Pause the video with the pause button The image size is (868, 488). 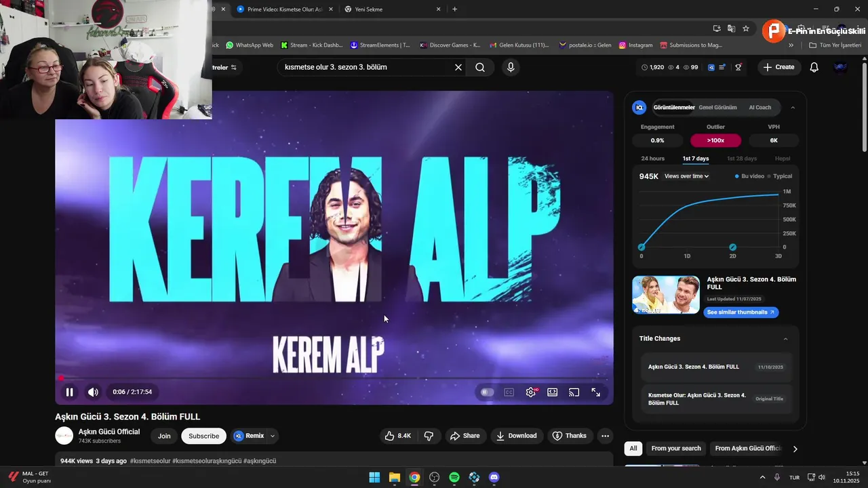[x=69, y=392]
